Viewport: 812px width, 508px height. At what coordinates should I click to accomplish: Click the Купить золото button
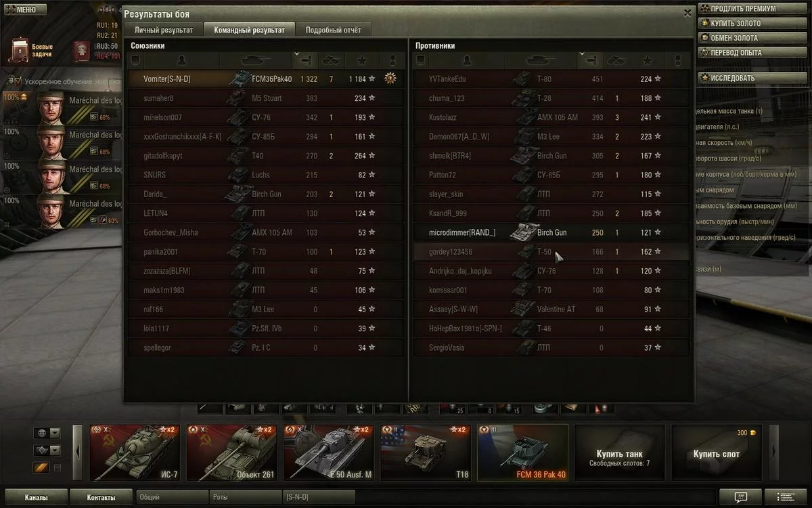(x=734, y=24)
